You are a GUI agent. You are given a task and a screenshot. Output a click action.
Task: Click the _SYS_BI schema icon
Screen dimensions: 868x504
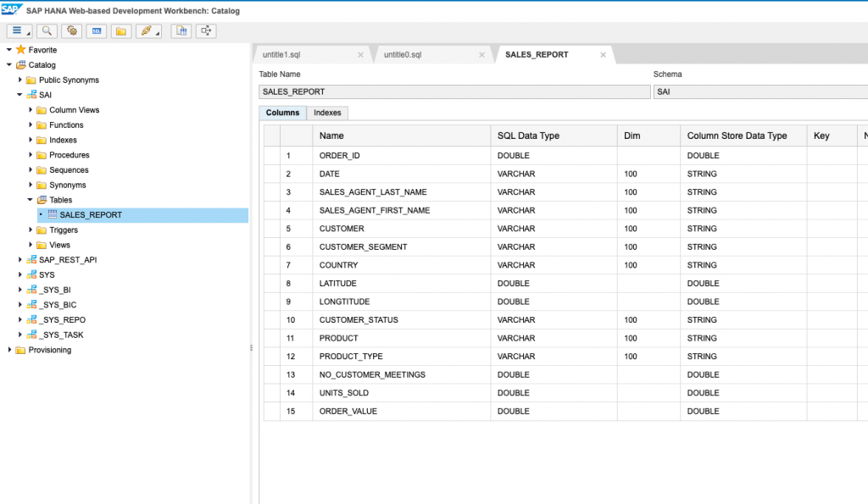(31, 290)
